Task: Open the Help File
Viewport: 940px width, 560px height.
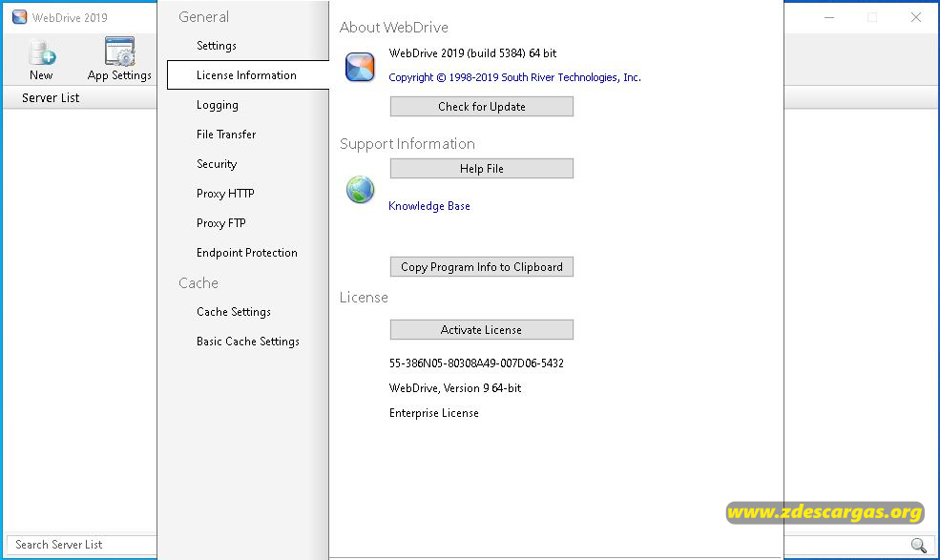Action: click(x=481, y=169)
